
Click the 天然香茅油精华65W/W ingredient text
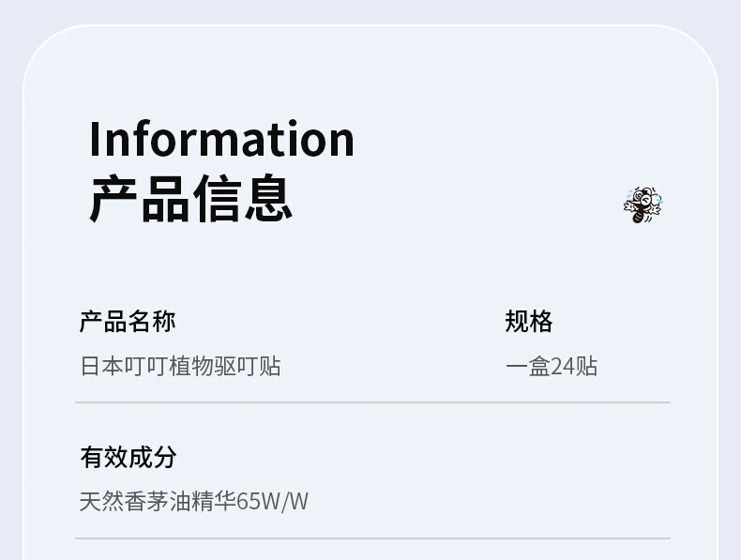pos(193,502)
